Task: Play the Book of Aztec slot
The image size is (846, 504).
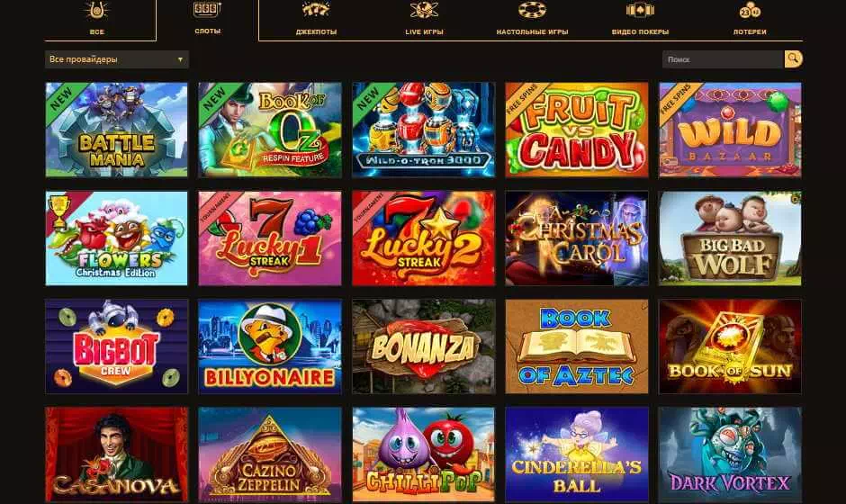Action: pos(577,346)
